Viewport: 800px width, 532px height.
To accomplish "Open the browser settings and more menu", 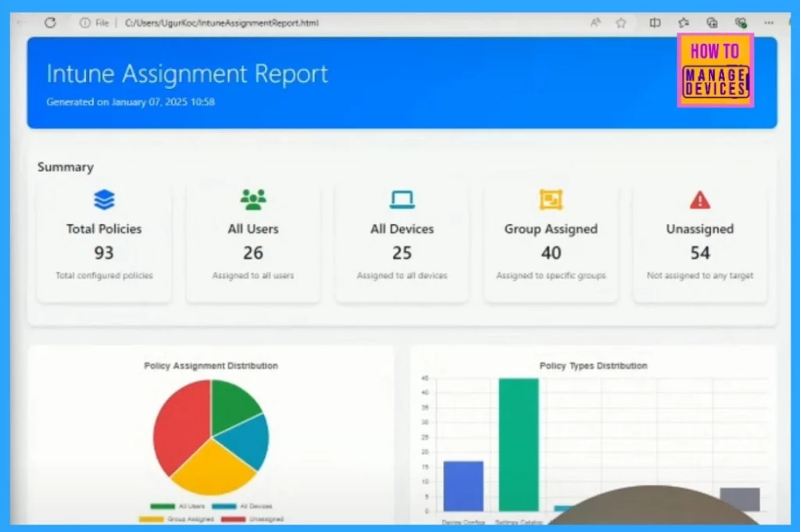I will tap(769, 23).
